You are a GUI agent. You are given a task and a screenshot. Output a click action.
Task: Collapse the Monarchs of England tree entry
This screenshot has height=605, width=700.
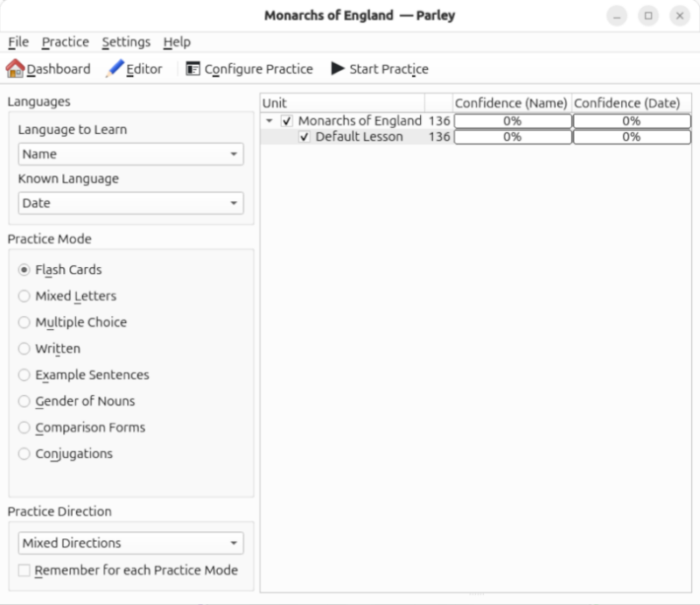tap(269, 121)
